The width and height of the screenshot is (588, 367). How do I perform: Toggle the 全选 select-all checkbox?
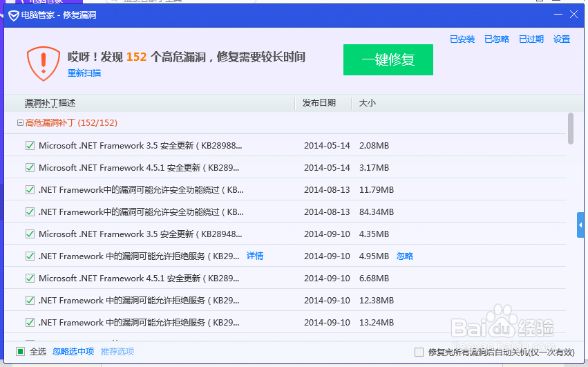click(20, 352)
